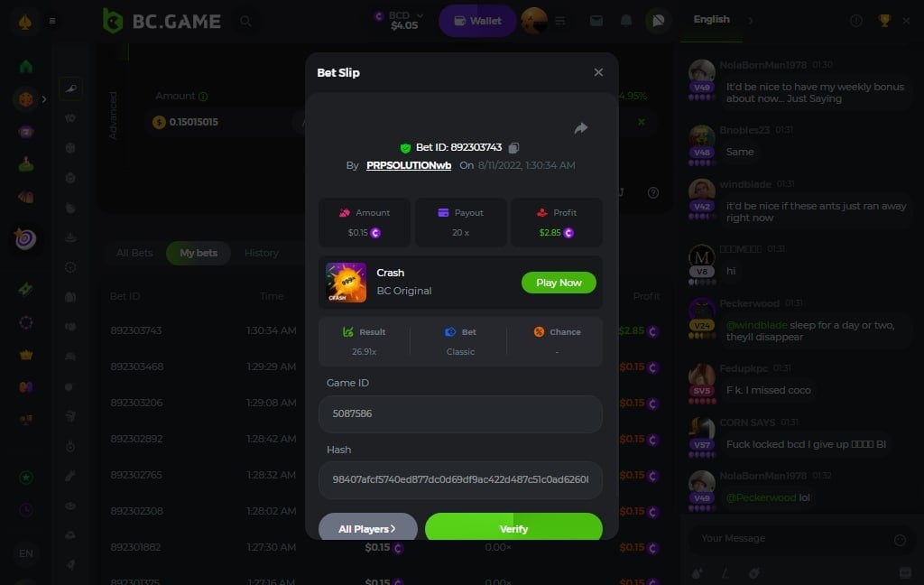The height and width of the screenshot is (585, 924).
Task: Switch to the History tab
Action: (x=261, y=253)
